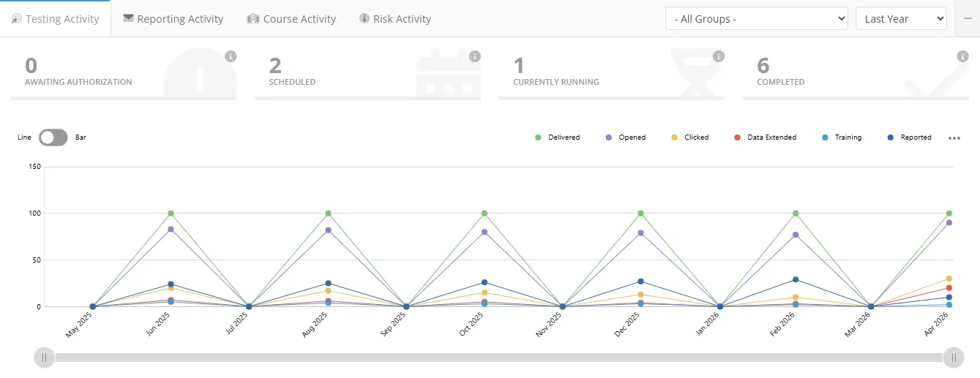The height and width of the screenshot is (378, 980).
Task: Click the Risk Activity tab icon
Action: 364,19
